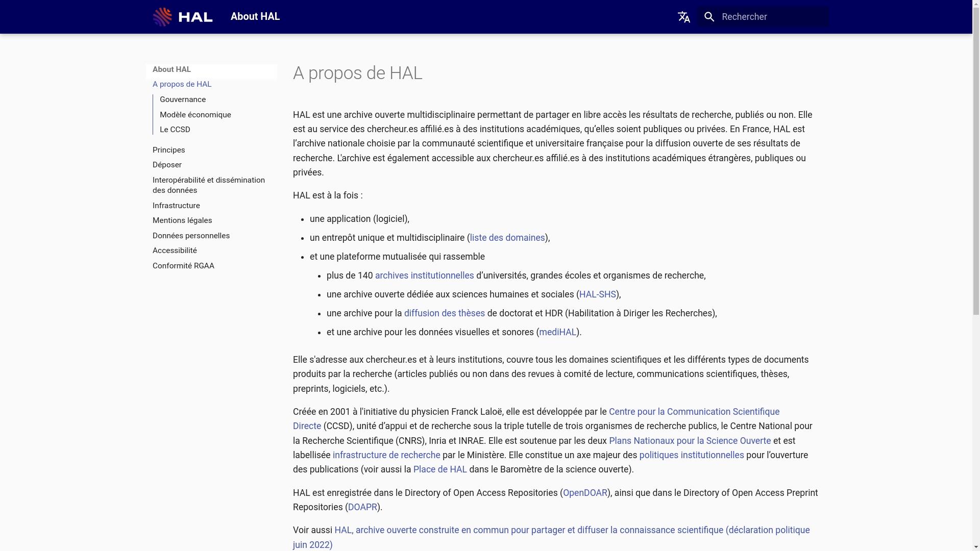Click the search magnifier icon
Viewport: 980px width, 551px height.
(709, 17)
